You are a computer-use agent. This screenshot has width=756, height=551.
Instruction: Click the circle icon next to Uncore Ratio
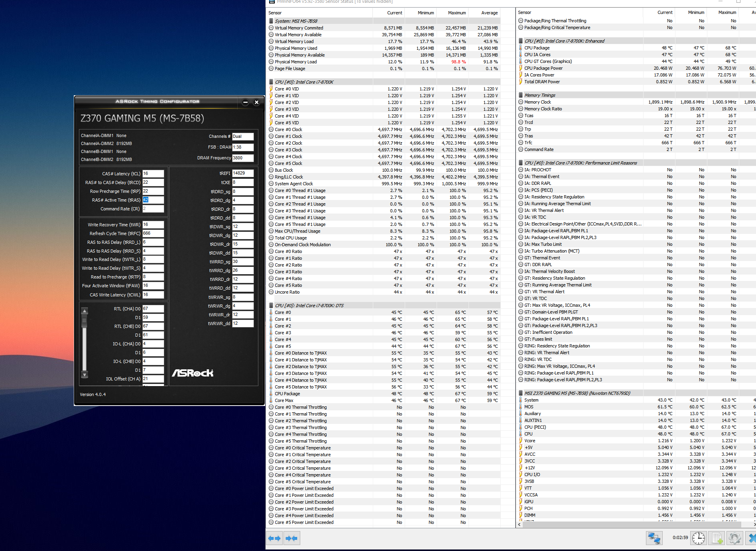(x=271, y=292)
